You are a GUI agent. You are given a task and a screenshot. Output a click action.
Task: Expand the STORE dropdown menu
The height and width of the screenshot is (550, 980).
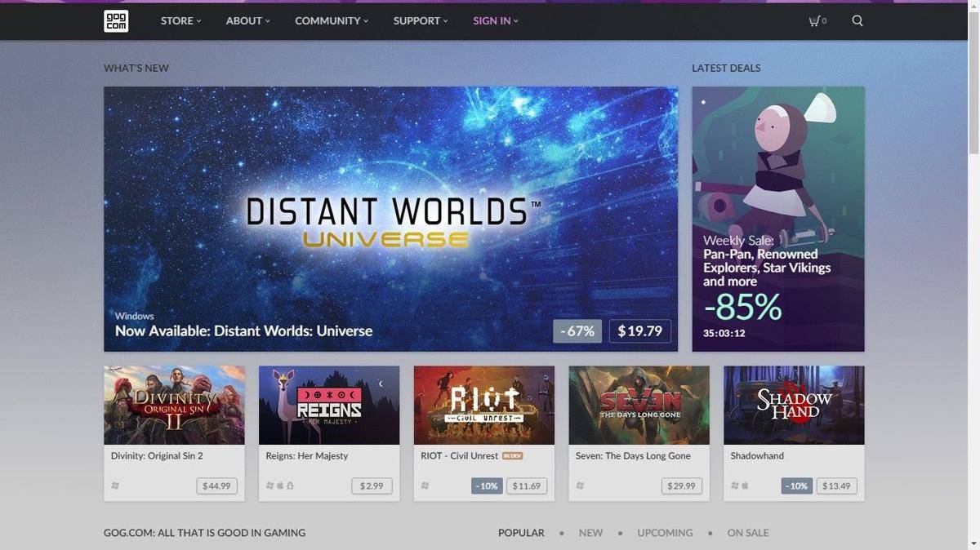pyautogui.click(x=180, y=20)
